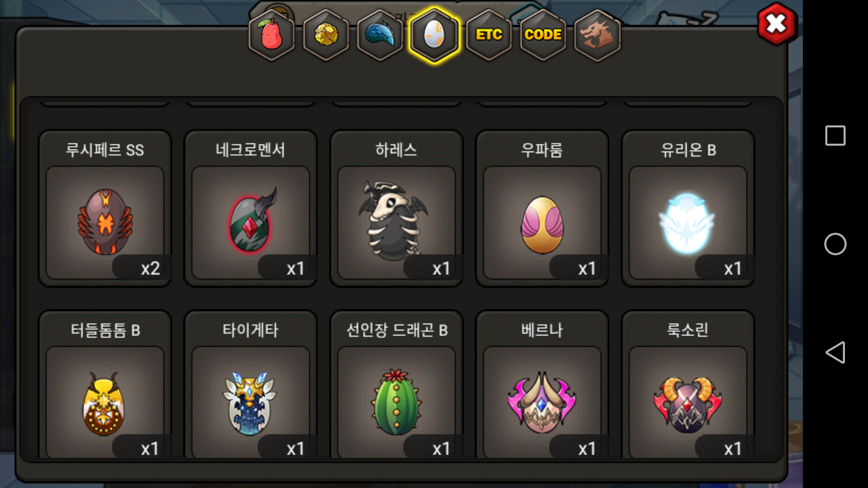Select the 루시페르 SS egg
This screenshot has width=868, height=488.
105,208
